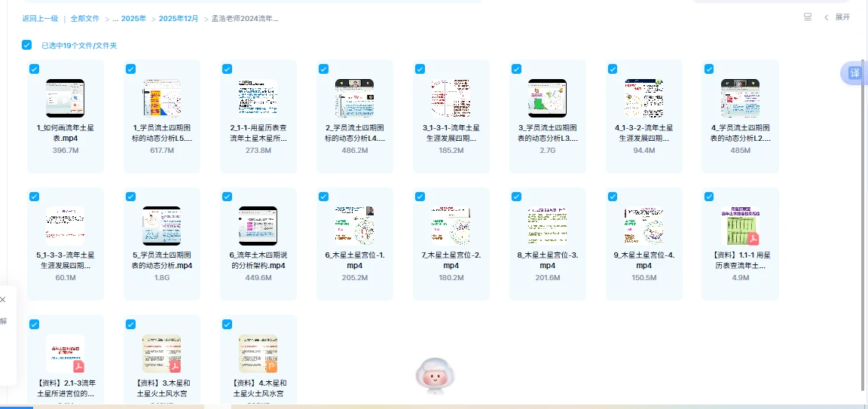The width and height of the screenshot is (868, 409).
Task: Uncheck the select-all files checkbox
Action: tap(27, 45)
